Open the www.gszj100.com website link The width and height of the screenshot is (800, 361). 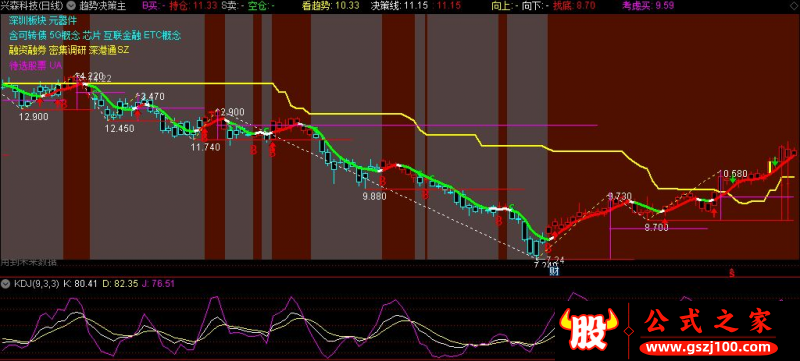(711, 348)
